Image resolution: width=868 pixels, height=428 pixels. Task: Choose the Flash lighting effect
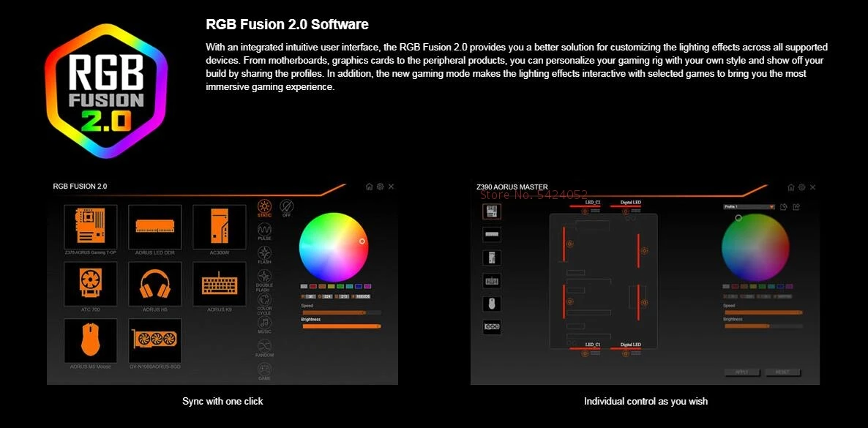265,255
